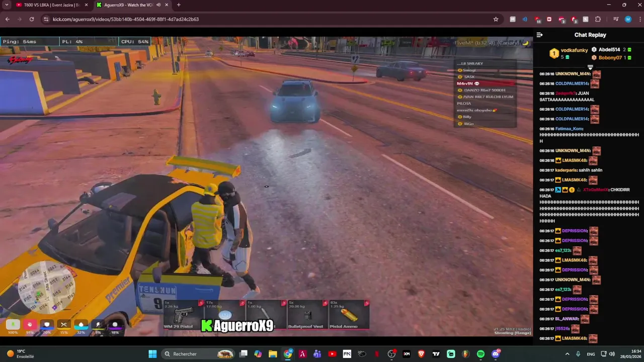Close the T600 VS LBKA tab

point(85,5)
